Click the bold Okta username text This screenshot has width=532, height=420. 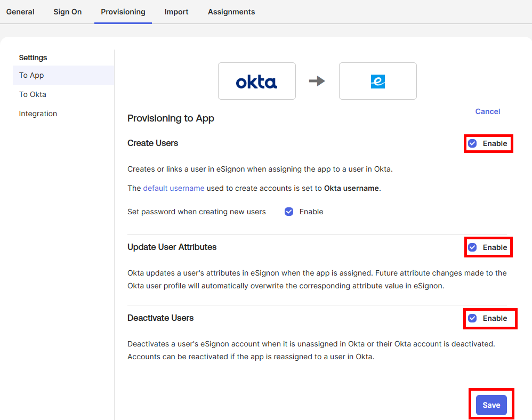351,188
